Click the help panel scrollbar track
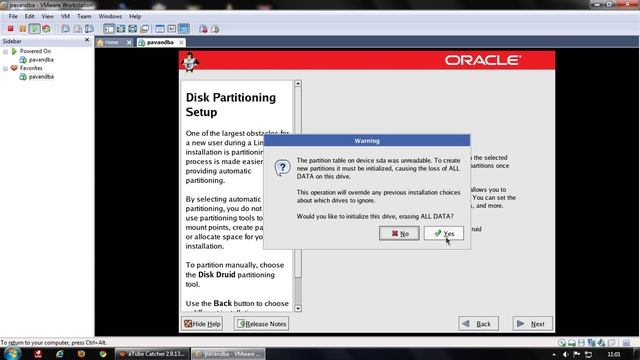This screenshot has width=640, height=360. (x=298, y=291)
